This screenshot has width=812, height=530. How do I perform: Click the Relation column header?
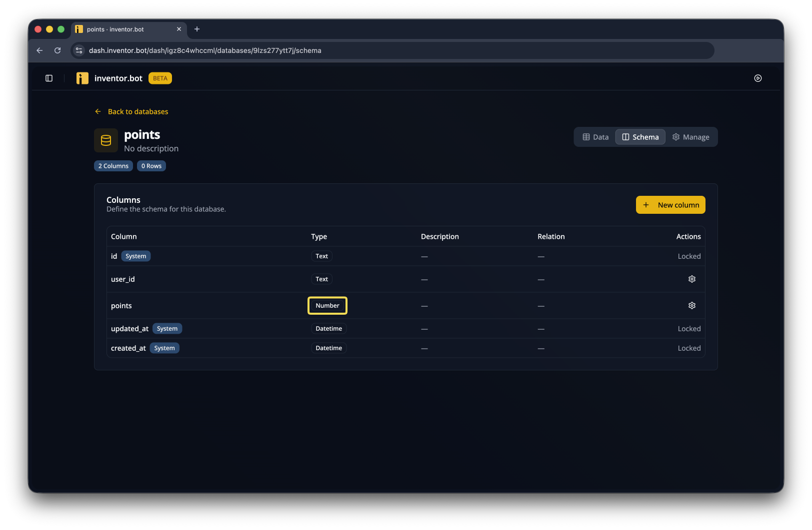[x=551, y=237]
